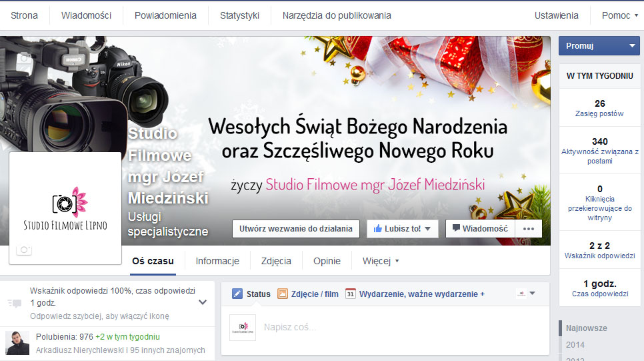The image size is (644, 361).
Task: Open the Lubisz to! dropdown
Action: pyautogui.click(x=402, y=229)
